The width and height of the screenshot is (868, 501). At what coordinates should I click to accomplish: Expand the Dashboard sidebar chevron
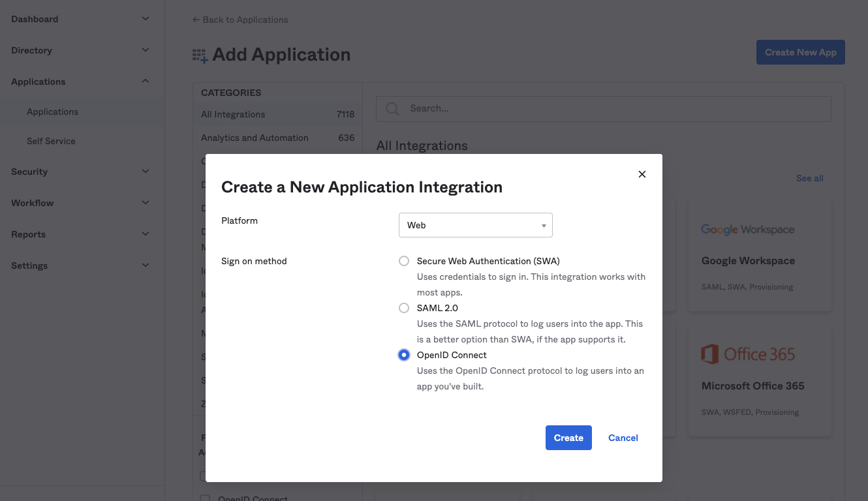pos(146,19)
